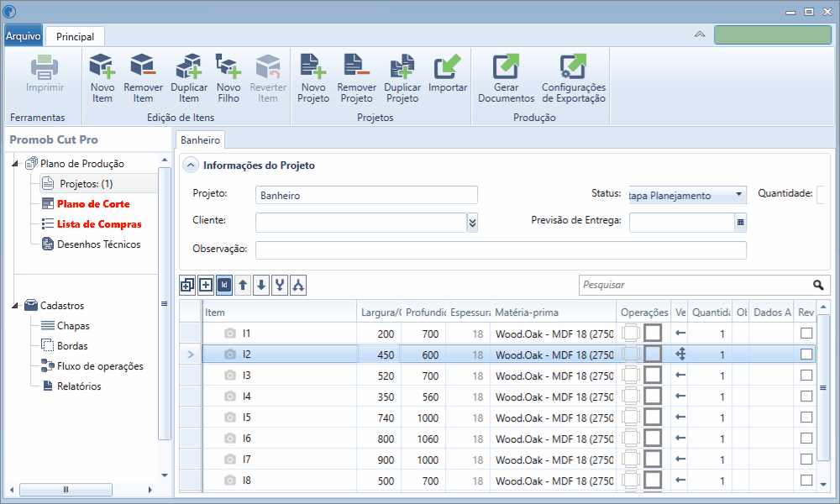Viewport: 840px width, 504px height.
Task: Click the Imprimir printer icon
Action: pos(45,67)
